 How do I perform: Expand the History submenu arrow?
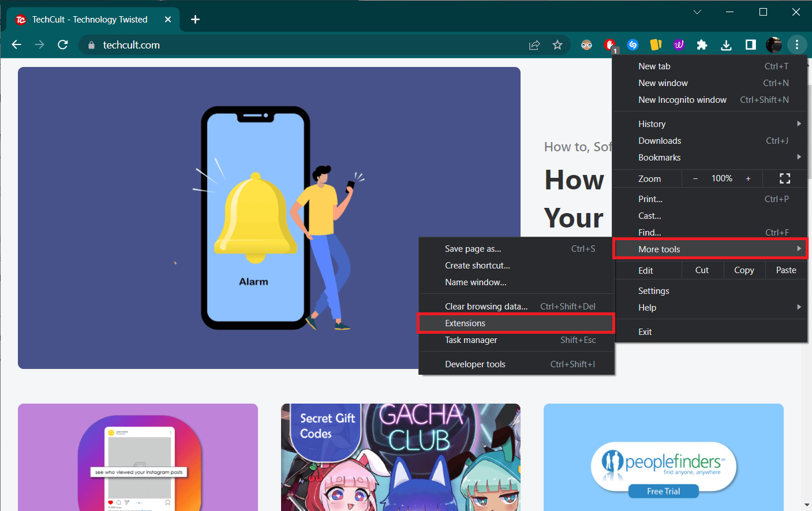click(799, 123)
